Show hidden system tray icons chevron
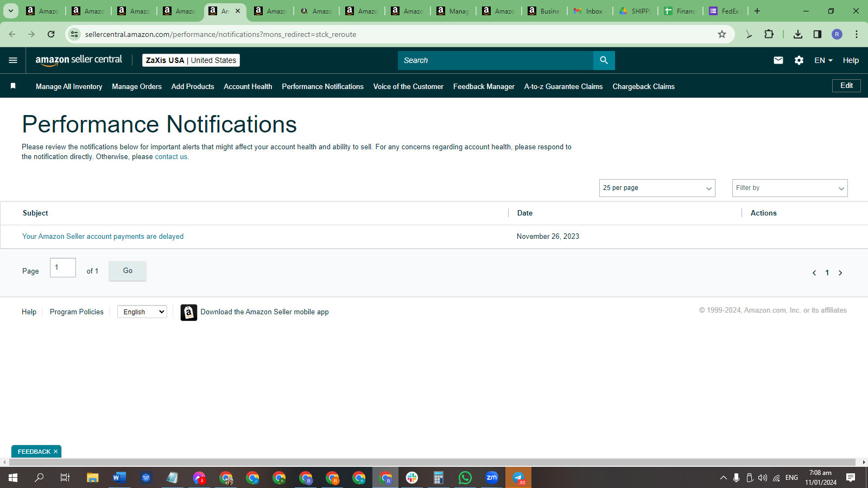The image size is (868, 488). tap(723, 478)
